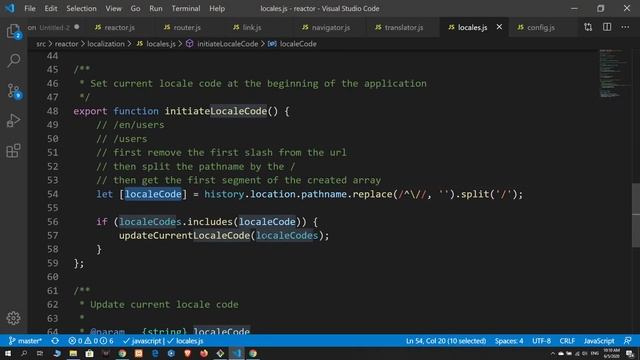Click the master branch in status bar
Screen dimensions: 640x360
[x=25, y=341]
